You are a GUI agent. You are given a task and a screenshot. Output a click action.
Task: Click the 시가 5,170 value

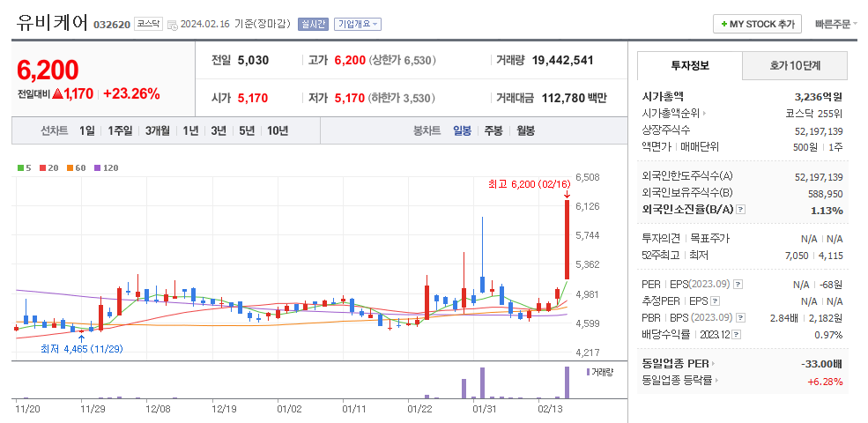(253, 99)
